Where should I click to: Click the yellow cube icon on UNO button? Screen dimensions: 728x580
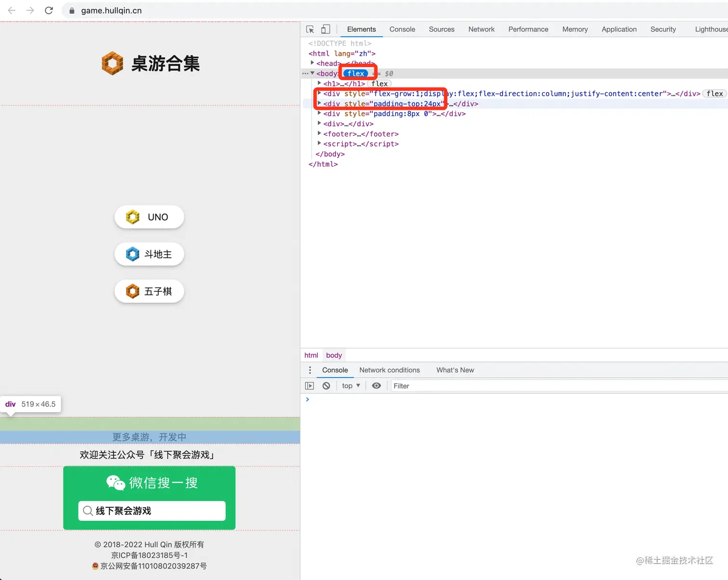click(132, 217)
